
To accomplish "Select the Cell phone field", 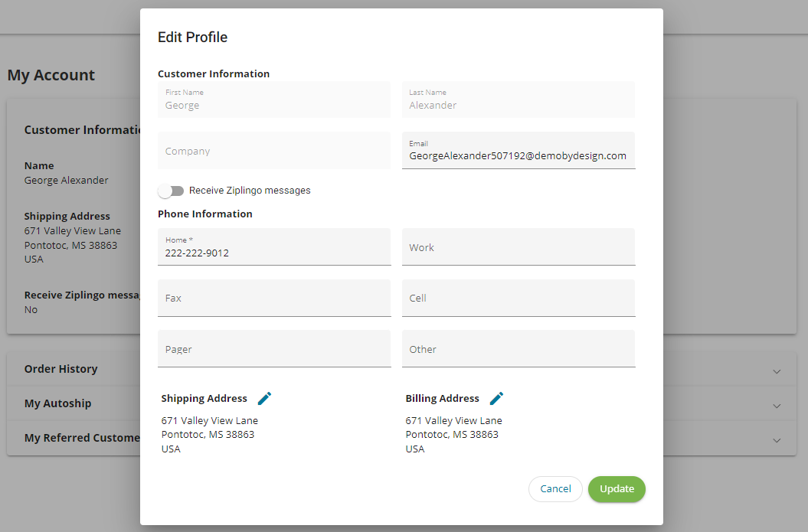I will (x=518, y=298).
